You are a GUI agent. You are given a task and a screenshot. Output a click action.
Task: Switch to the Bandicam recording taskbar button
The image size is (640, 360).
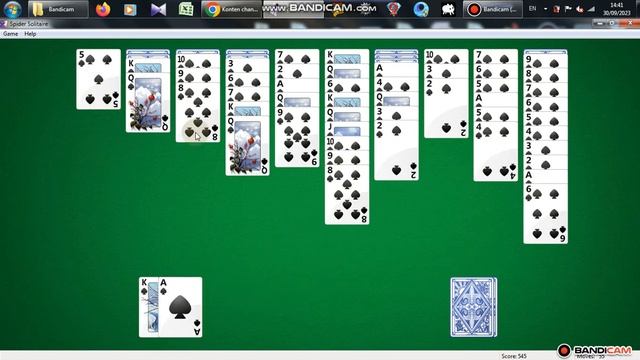click(x=493, y=9)
